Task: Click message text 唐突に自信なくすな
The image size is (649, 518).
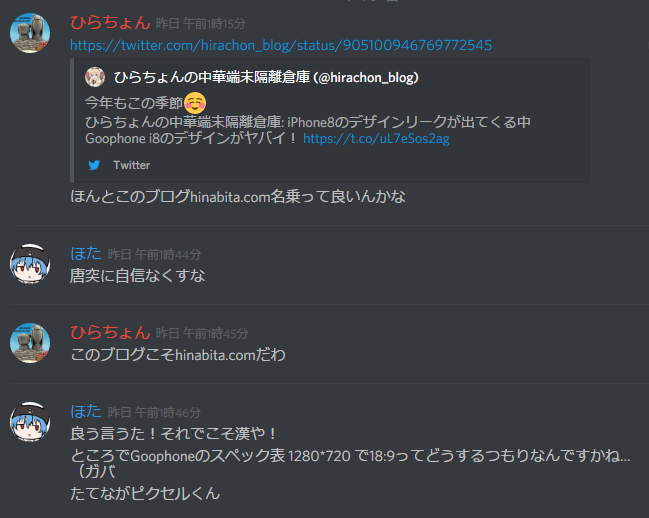Action: coord(137,276)
